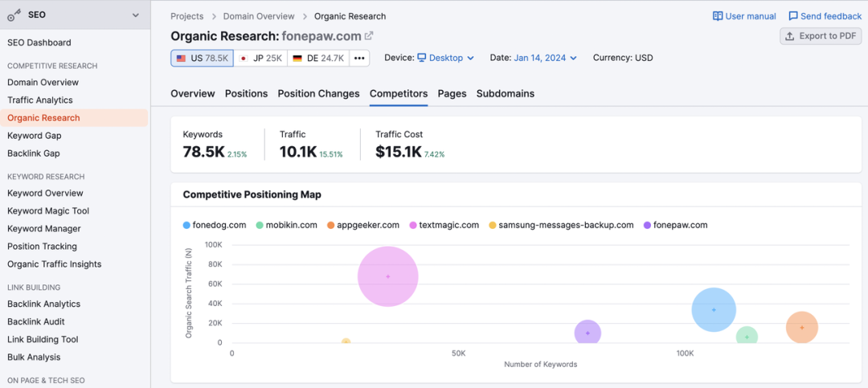Screen dimensions: 868x388
Task: Open the Device Desktop dropdown
Action: 445,58
